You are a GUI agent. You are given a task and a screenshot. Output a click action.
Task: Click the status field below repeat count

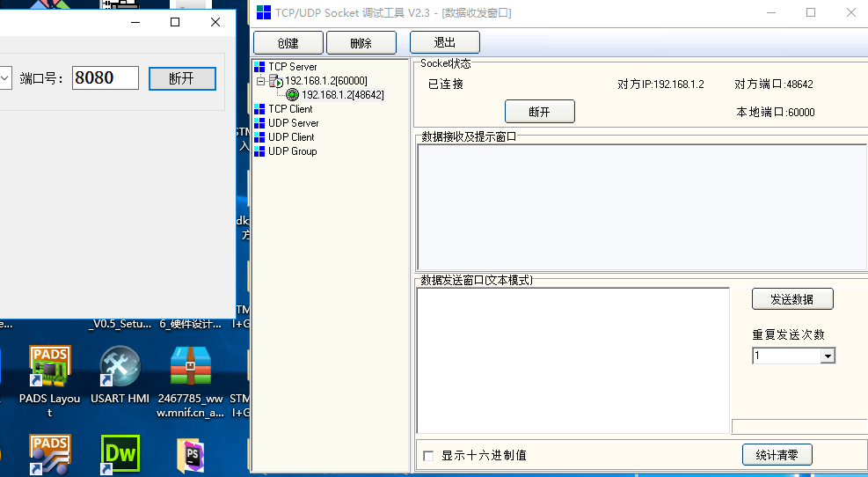point(800,426)
